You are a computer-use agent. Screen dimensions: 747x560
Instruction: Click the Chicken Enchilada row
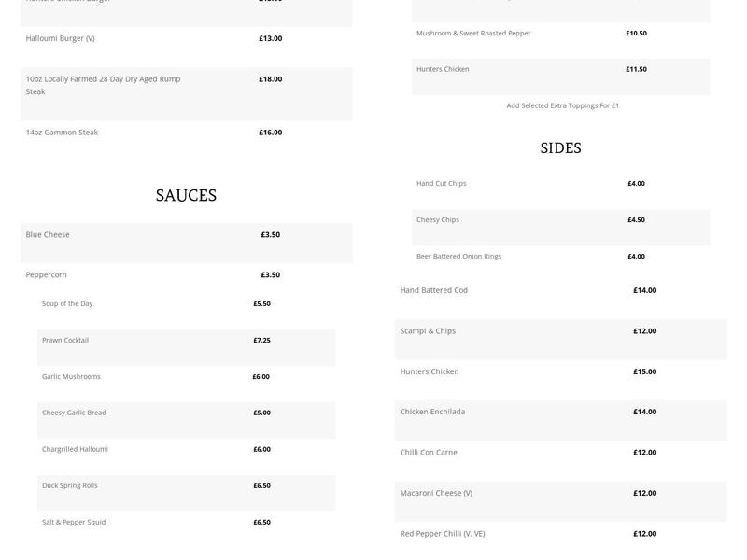tap(432, 412)
